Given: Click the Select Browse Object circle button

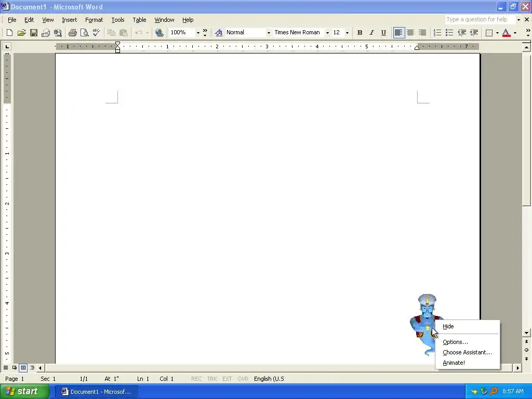Looking at the screenshot, I should [x=526, y=350].
